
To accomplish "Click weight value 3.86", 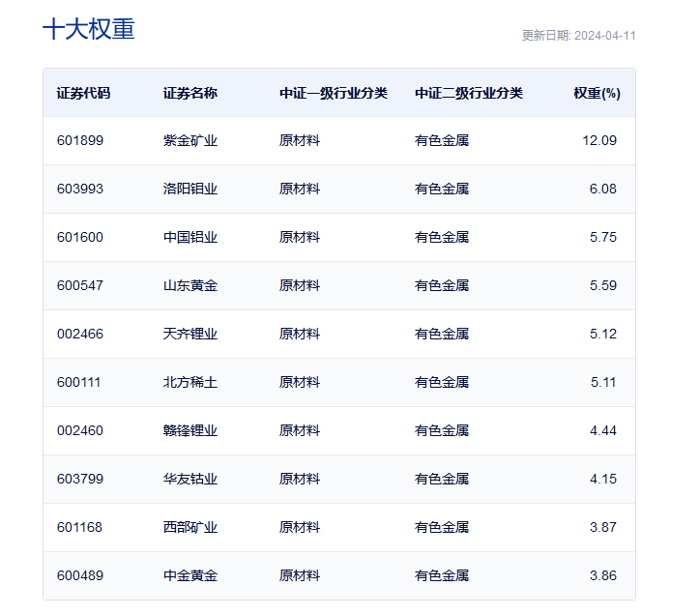I will (602, 575).
